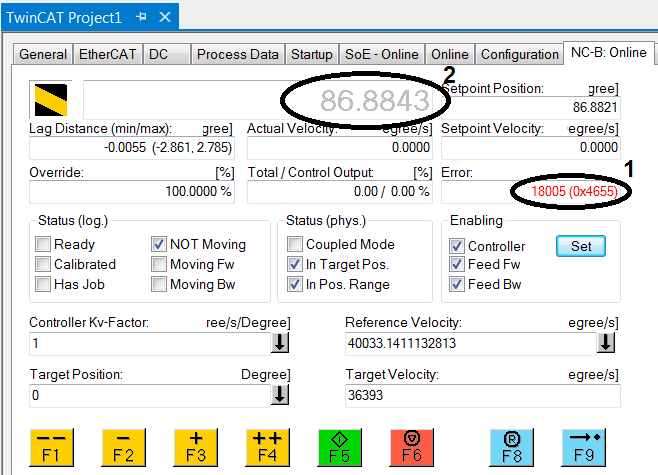Screen dimensions: 658x475
Task: Start axis motion with green F5 button
Action: [339, 447]
